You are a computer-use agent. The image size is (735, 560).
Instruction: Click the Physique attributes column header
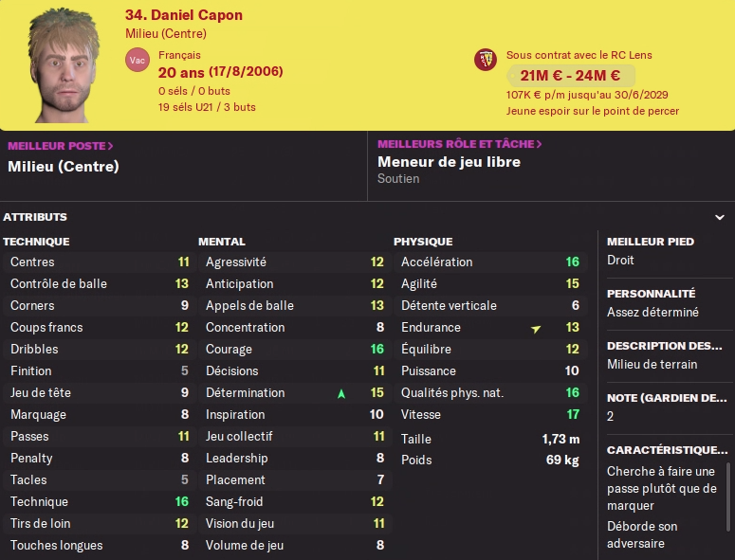(x=423, y=242)
